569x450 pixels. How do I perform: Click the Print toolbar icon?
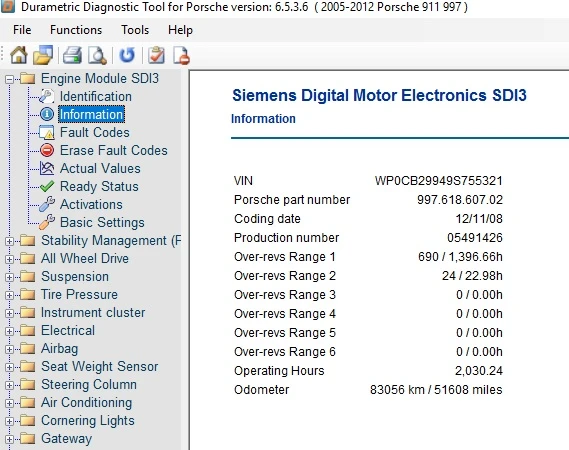(x=72, y=56)
